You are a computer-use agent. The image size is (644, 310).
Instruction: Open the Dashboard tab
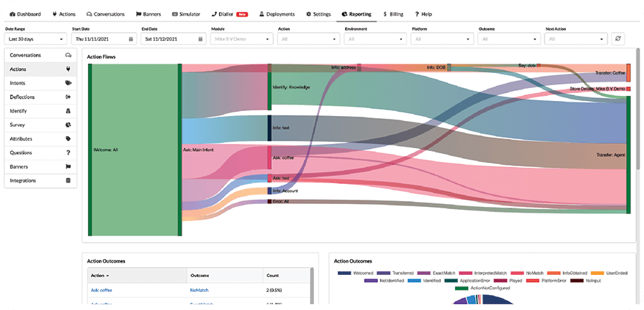click(25, 14)
